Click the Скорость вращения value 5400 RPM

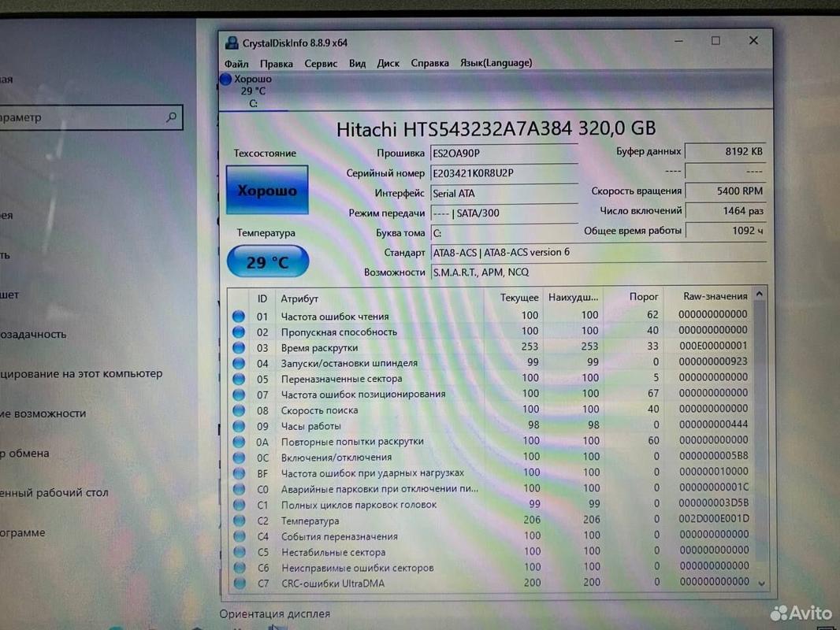pos(726,191)
